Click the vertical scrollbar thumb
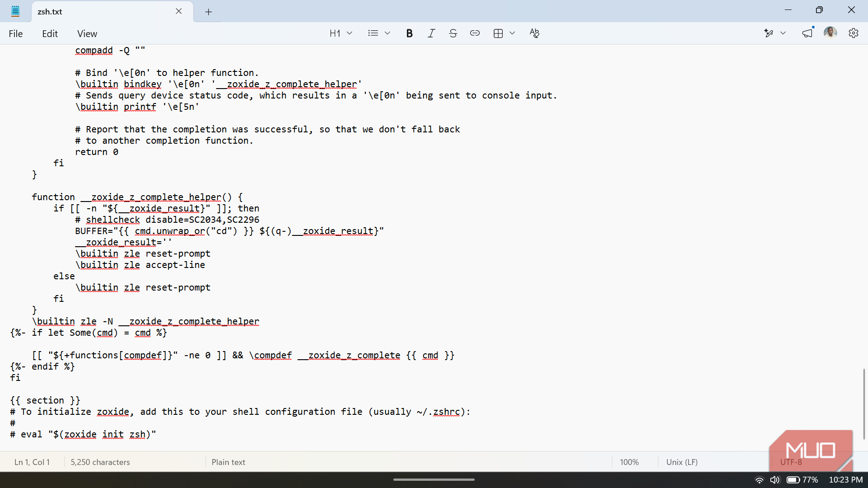 tap(864, 404)
